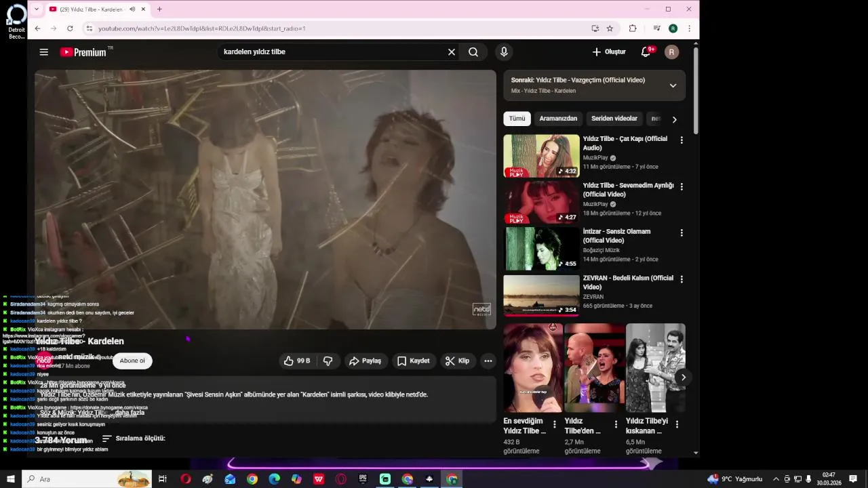Open Chrome profile avatar R
Image resolution: width=868 pixels, height=488 pixels.
point(673,28)
